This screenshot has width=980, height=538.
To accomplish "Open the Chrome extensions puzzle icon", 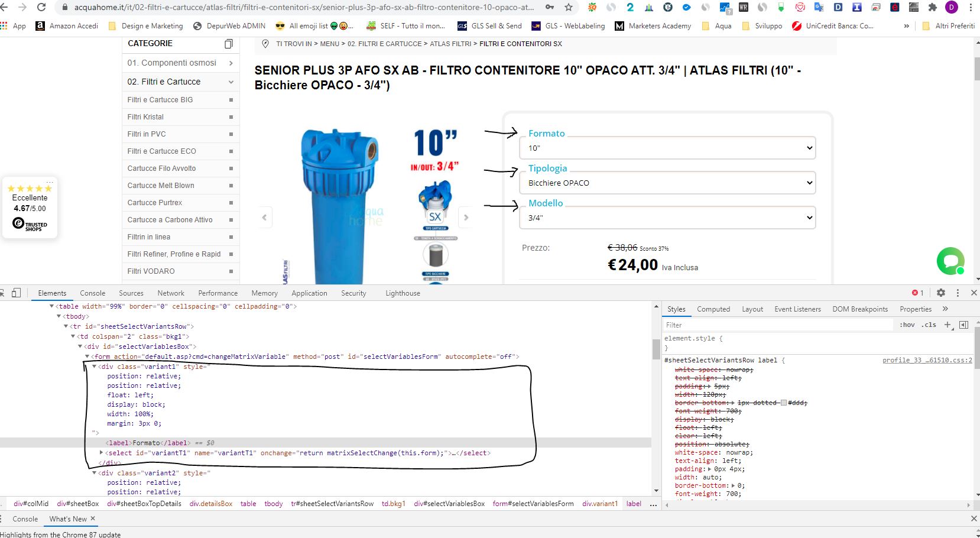I will coord(933,8).
